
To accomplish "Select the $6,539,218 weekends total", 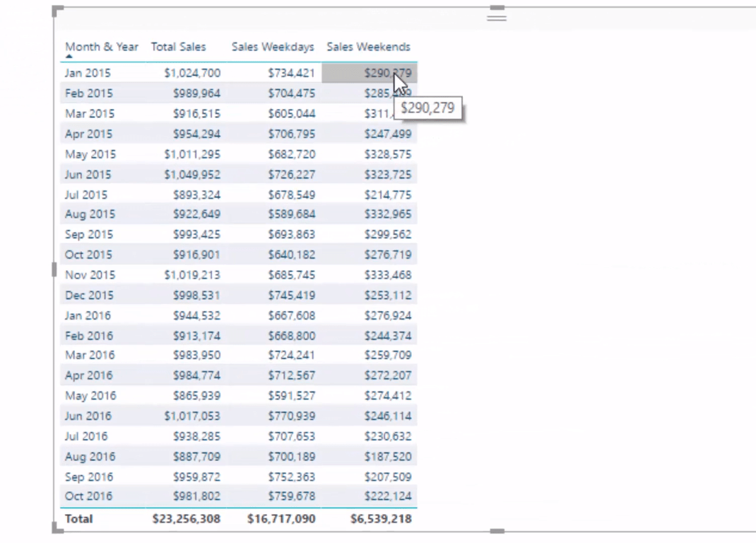I will 381,519.
